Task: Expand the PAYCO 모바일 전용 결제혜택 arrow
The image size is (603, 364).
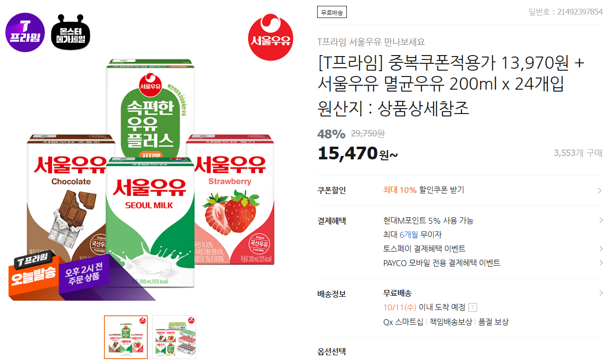Action: pos(600,263)
